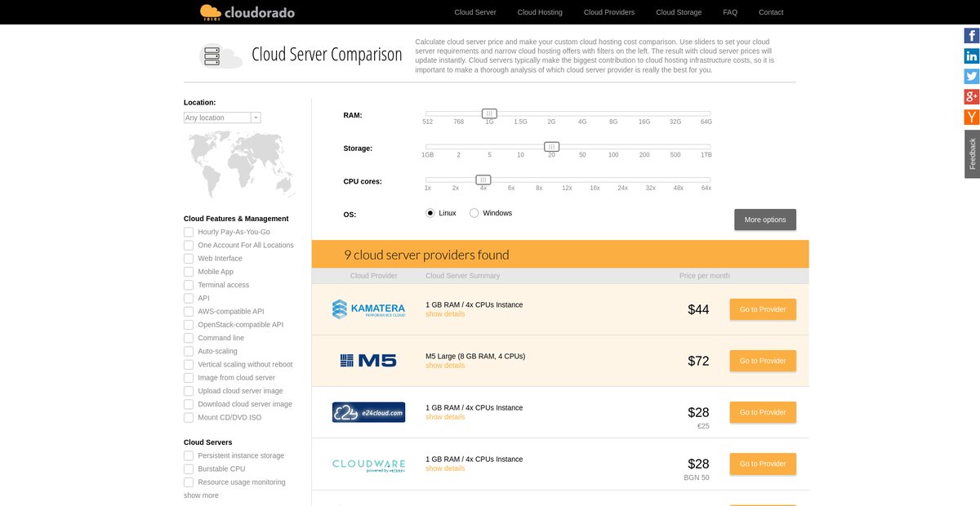980x506 pixels.
Task: Enable Terminal access filter
Action: 189,285
